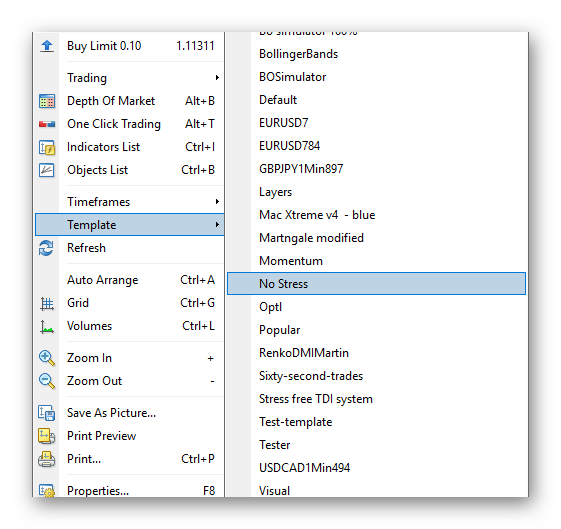The image size is (561, 529).
Task: Click the Buy Limit blue arrow icon
Action: click(47, 46)
